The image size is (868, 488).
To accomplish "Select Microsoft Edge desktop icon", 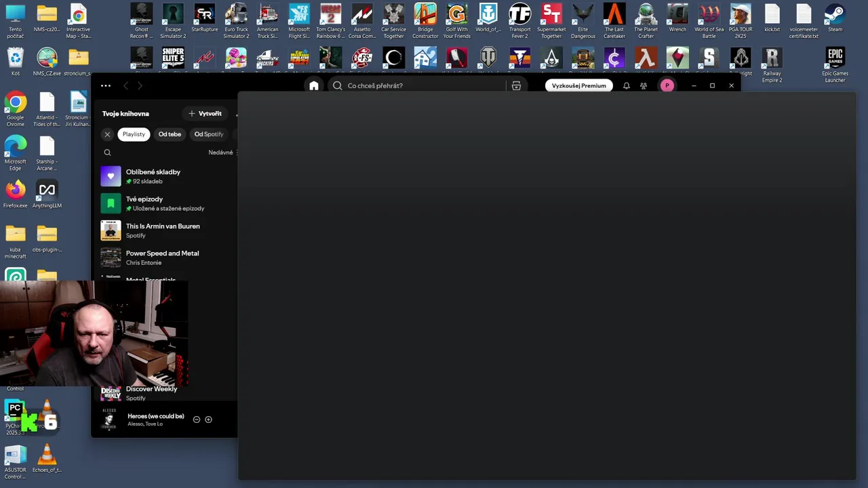I will click(16, 153).
